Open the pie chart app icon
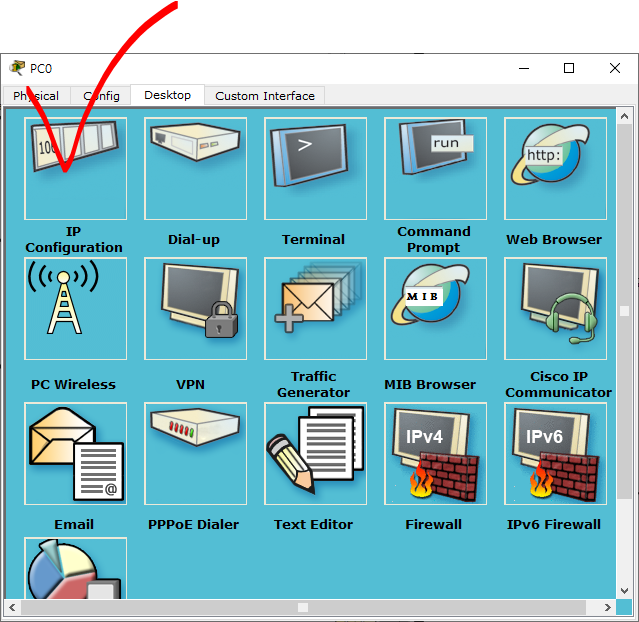This screenshot has width=639, height=622. (x=75, y=568)
